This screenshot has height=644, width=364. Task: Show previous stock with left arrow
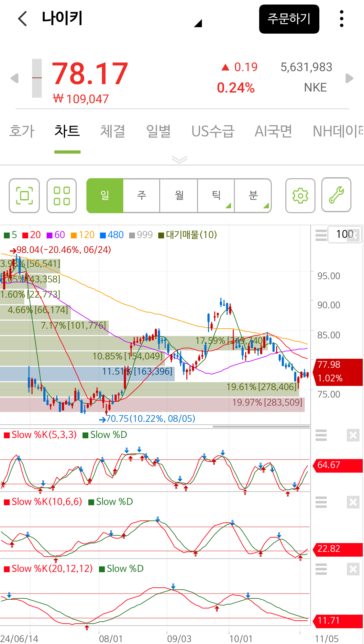click(14, 78)
